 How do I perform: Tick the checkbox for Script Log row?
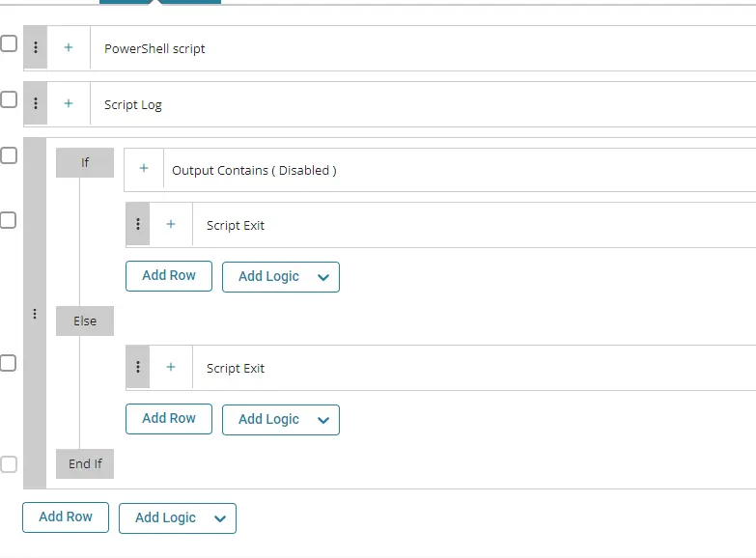pyautogui.click(x=9, y=99)
